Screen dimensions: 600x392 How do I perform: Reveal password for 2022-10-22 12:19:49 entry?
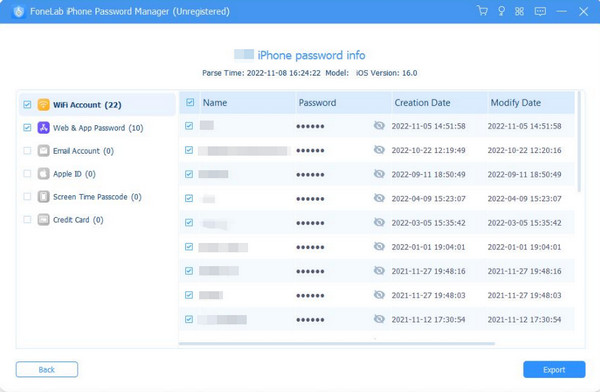pos(379,150)
